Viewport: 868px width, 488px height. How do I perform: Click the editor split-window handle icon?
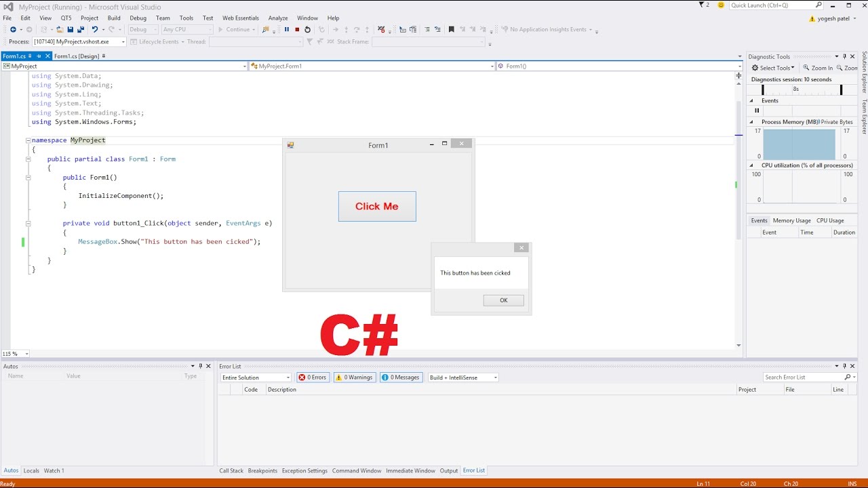(738, 76)
